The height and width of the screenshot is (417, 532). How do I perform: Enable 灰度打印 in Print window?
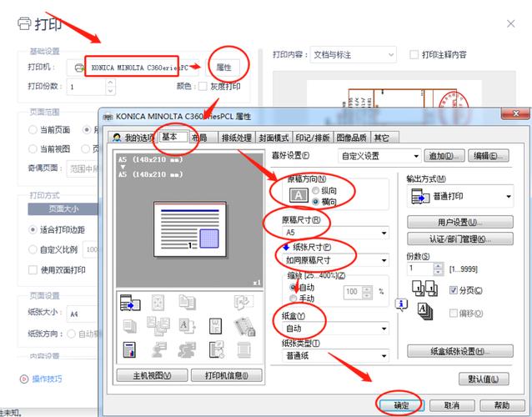pyautogui.click(x=203, y=86)
